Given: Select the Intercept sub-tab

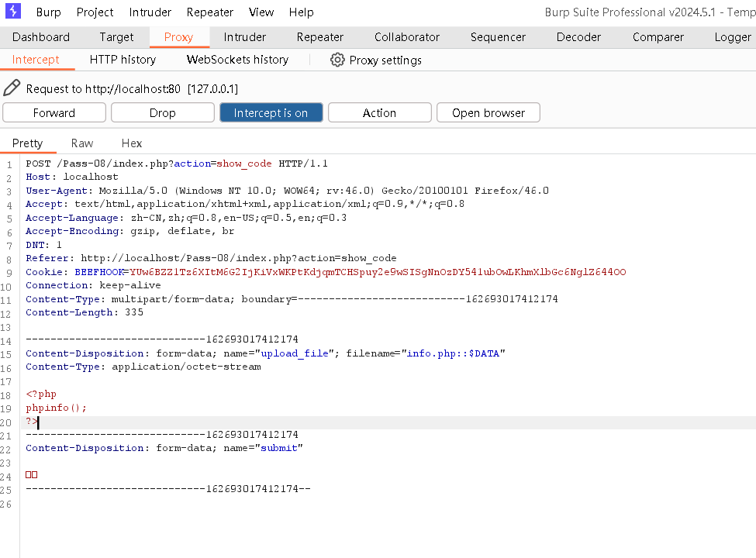Looking at the screenshot, I should (36, 60).
